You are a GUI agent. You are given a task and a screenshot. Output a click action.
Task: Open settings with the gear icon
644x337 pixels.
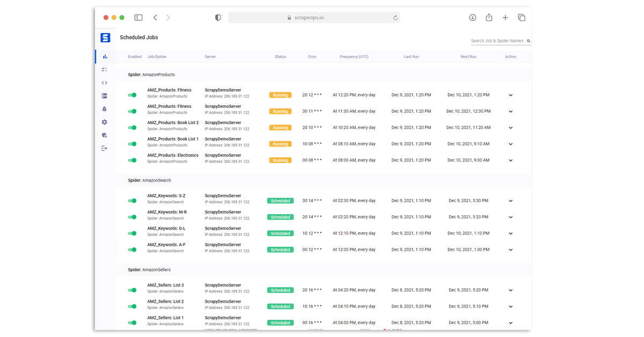click(x=105, y=122)
